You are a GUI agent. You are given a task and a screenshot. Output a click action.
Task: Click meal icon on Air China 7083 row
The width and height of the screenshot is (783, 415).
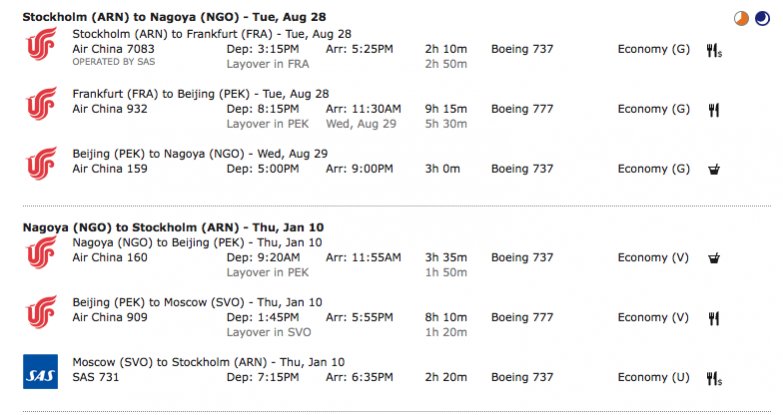714,49
